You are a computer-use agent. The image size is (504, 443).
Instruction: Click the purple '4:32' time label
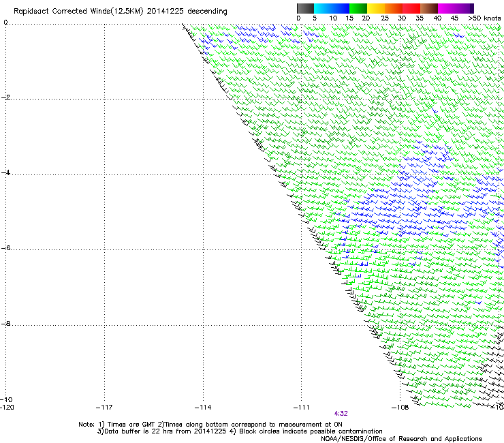click(x=341, y=414)
